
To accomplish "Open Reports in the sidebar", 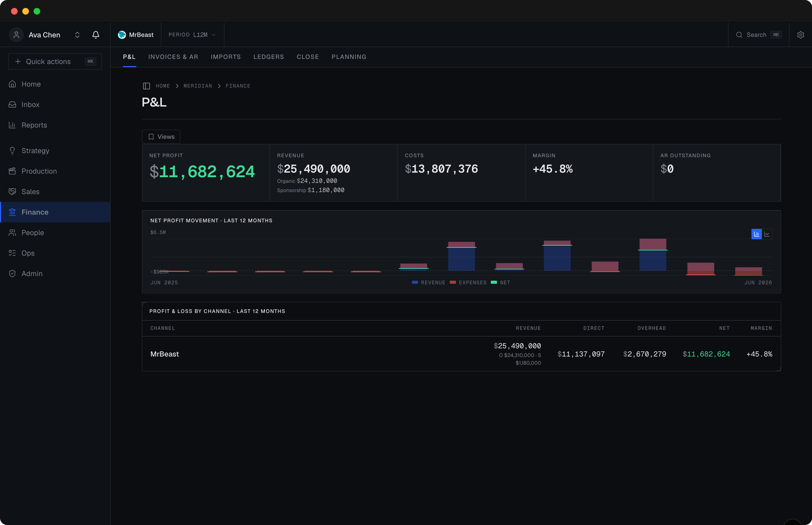I will pos(55,125).
